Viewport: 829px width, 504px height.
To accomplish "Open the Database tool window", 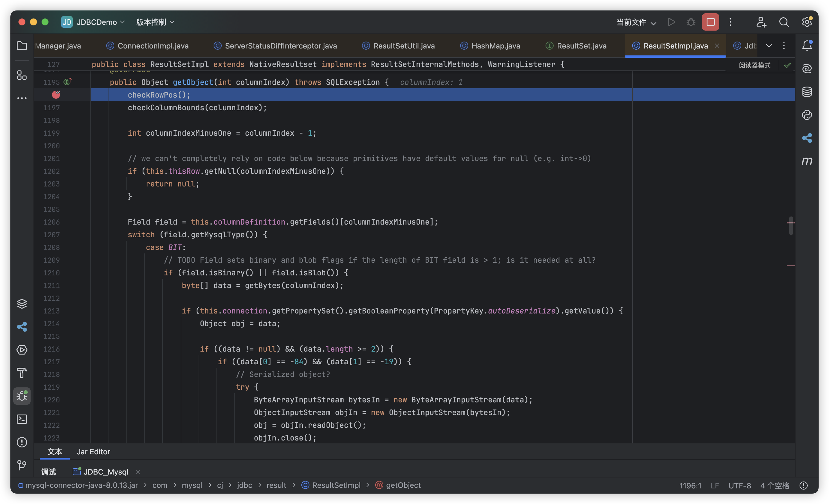I will (807, 92).
